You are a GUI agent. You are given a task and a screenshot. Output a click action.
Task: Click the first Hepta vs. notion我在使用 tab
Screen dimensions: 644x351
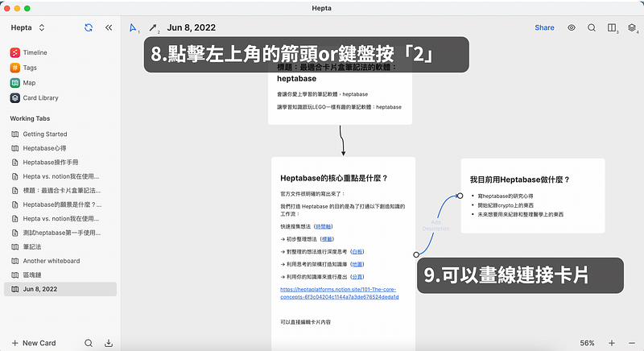tap(60, 176)
